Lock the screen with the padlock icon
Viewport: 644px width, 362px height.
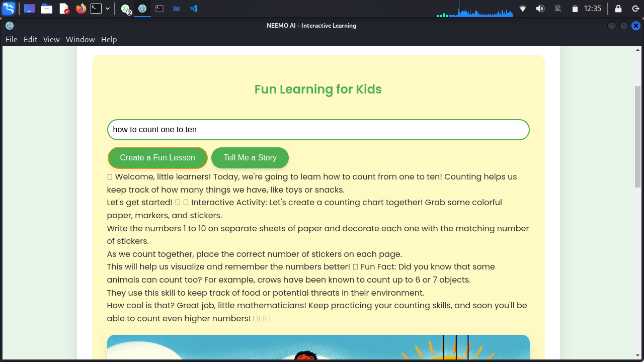[x=618, y=9]
